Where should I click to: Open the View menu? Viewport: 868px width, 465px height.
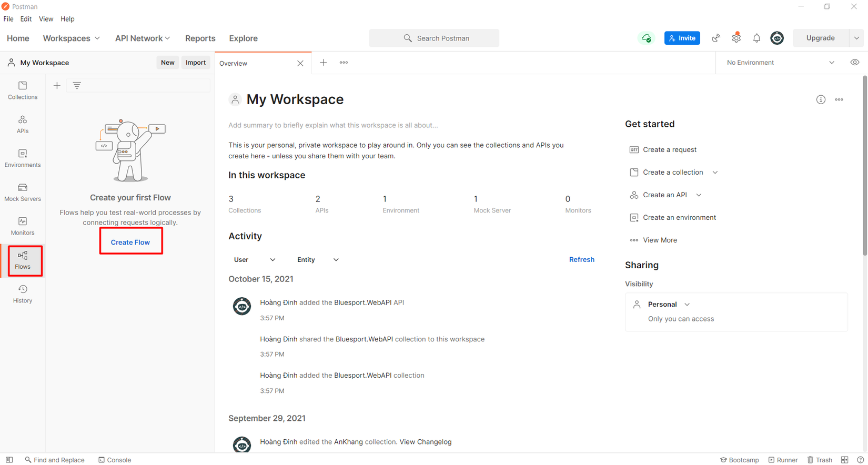pyautogui.click(x=46, y=19)
